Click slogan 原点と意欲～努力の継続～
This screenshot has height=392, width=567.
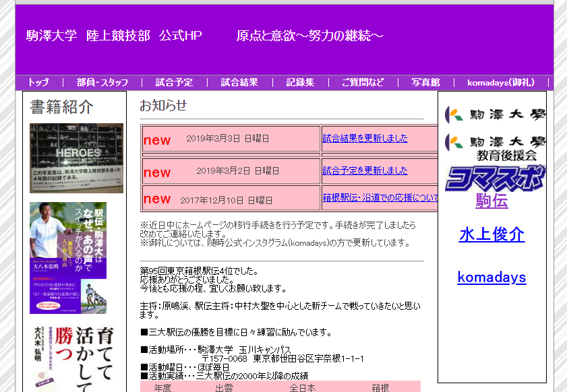[x=309, y=36]
